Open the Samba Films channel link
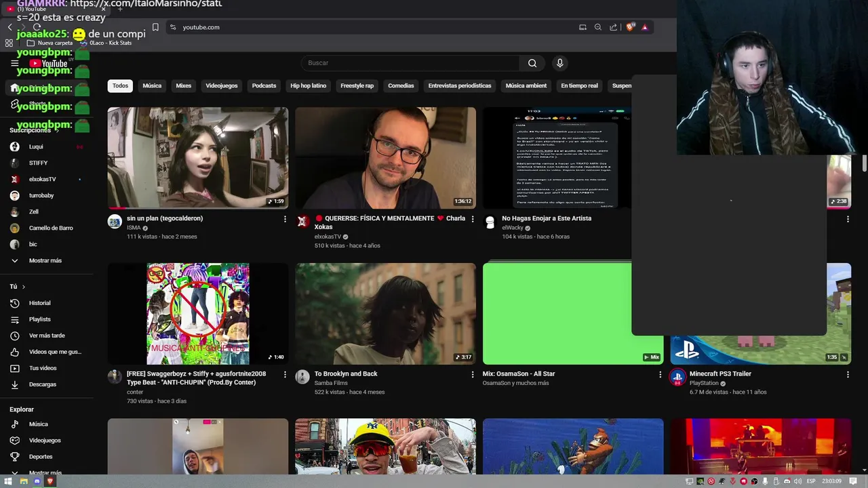Viewport: 868px width, 488px height. pos(331,383)
